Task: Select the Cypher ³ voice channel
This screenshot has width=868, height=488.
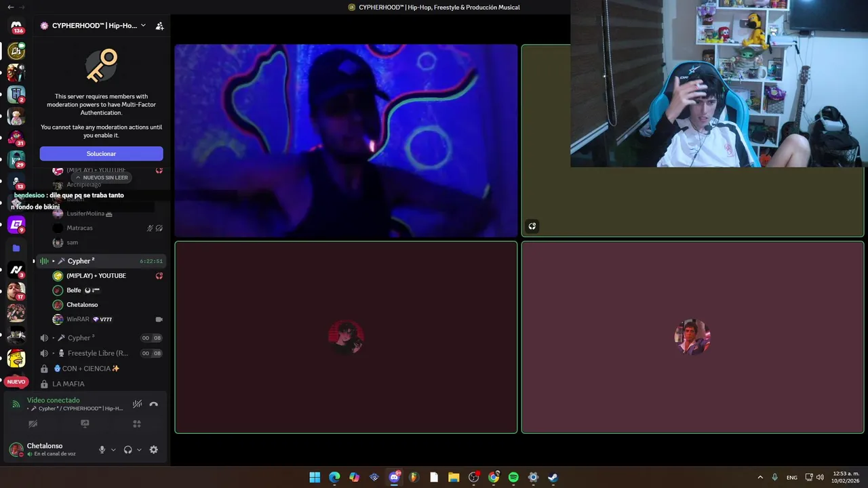Action: (100, 338)
